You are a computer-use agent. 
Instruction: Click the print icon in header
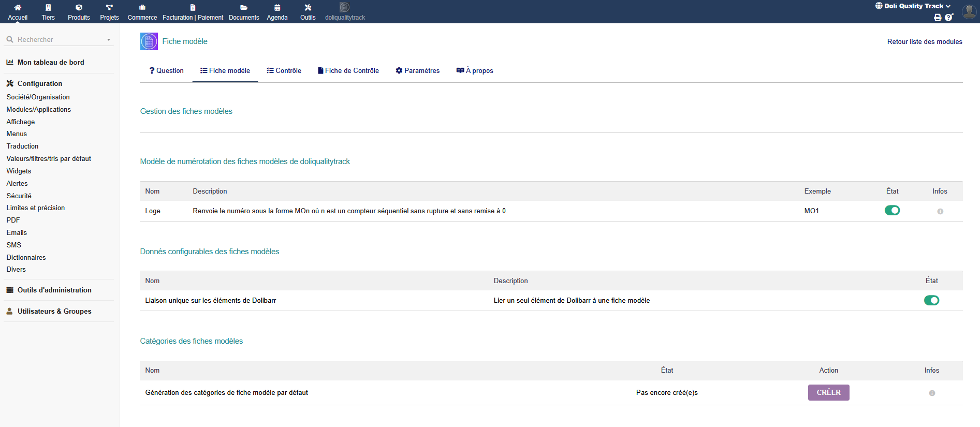coord(938,18)
